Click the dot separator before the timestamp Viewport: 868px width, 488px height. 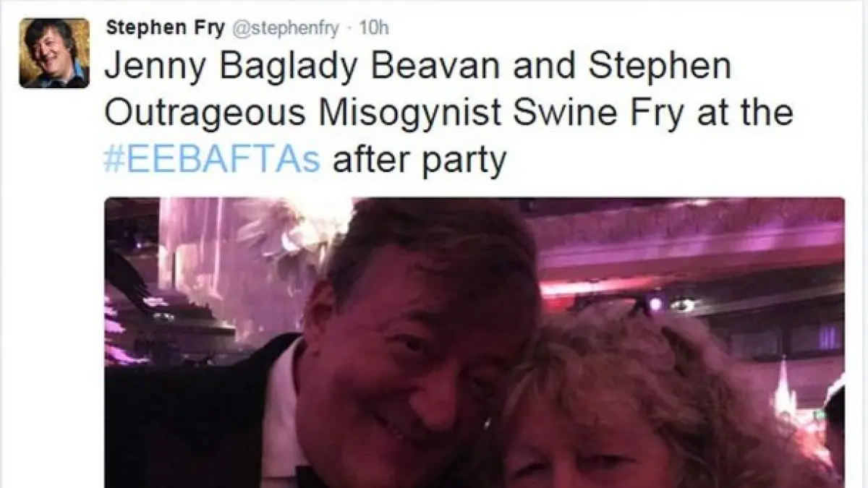(349, 28)
